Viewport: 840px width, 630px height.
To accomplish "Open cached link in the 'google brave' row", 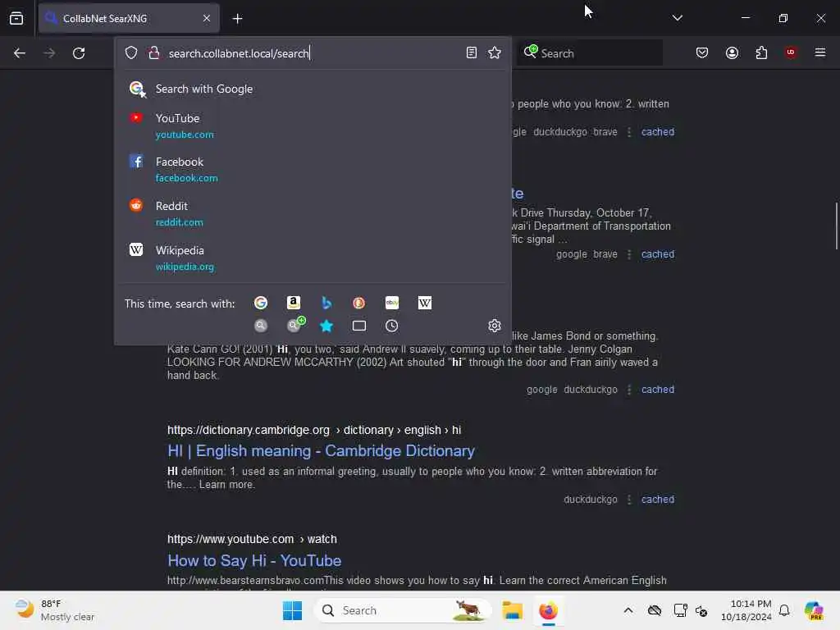I will (657, 254).
